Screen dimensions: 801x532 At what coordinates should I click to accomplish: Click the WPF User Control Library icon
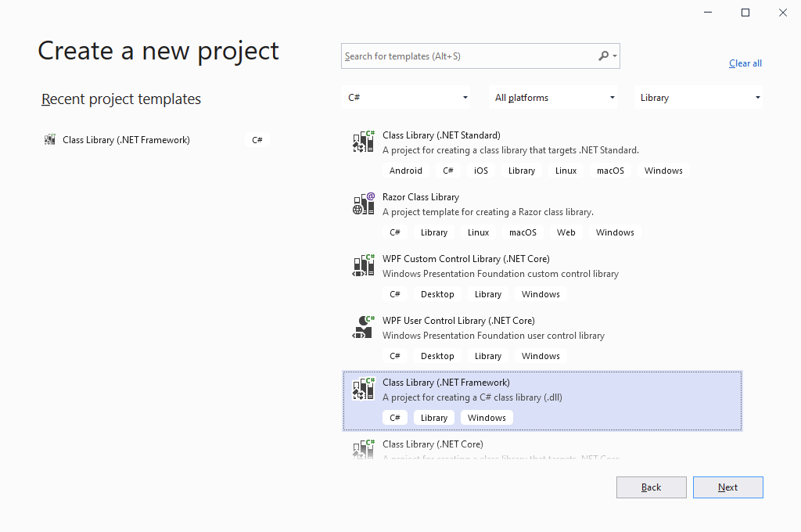364,328
